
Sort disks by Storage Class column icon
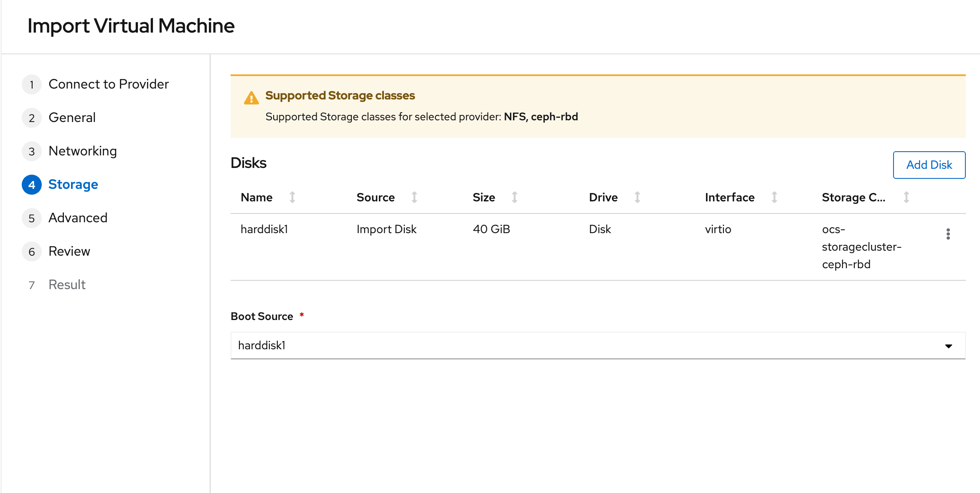pos(906,197)
